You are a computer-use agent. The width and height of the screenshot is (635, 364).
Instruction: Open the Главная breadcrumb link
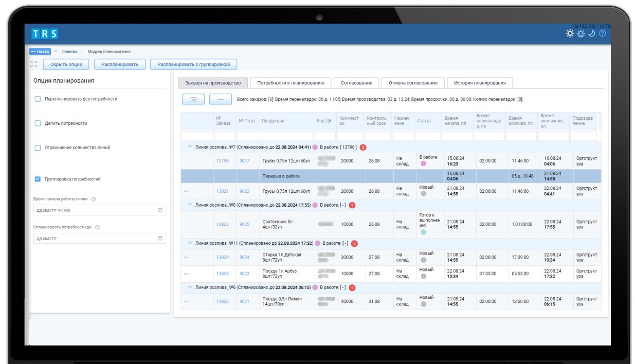[x=69, y=51]
